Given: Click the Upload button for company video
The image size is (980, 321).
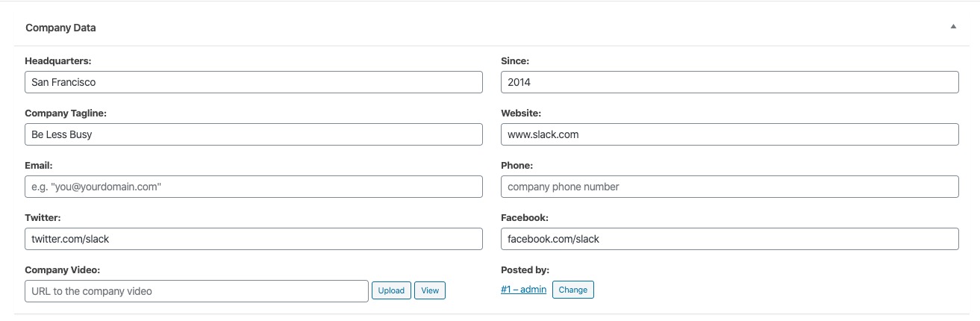Looking at the screenshot, I should [x=391, y=290].
